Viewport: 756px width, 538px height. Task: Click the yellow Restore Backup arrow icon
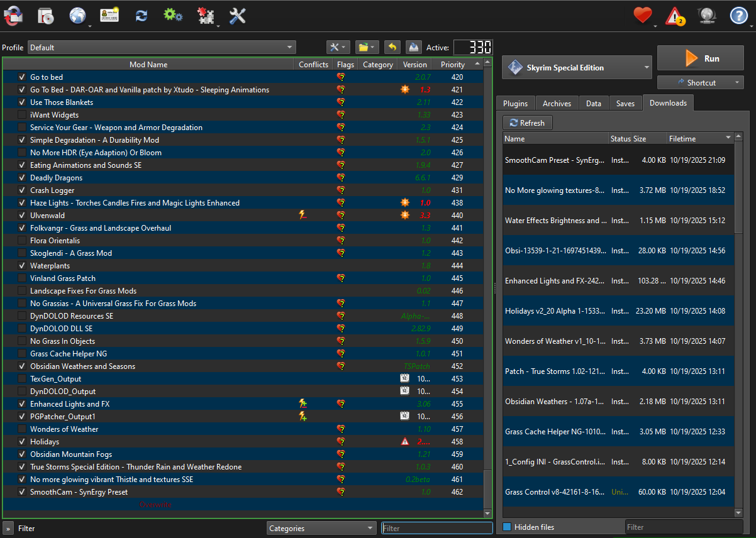pos(392,47)
